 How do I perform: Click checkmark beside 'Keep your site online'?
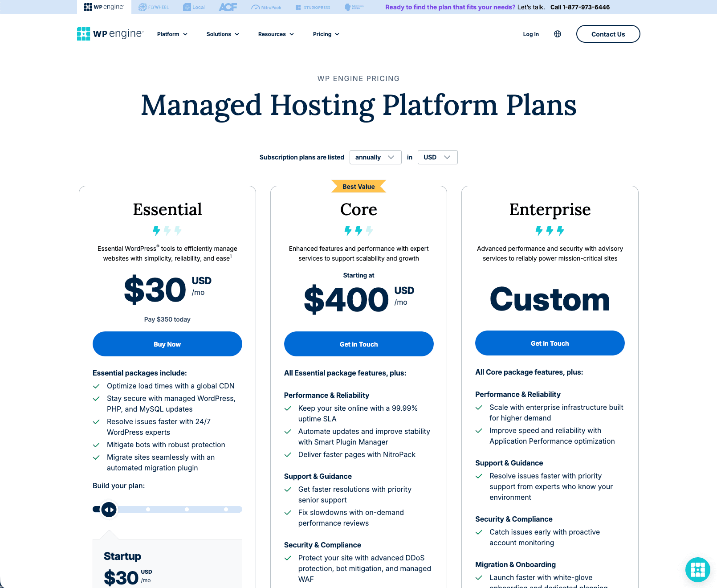click(x=288, y=408)
